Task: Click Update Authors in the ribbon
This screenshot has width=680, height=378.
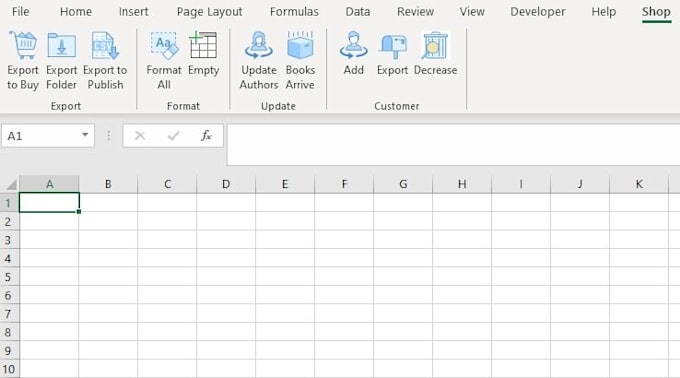Action: click(259, 60)
